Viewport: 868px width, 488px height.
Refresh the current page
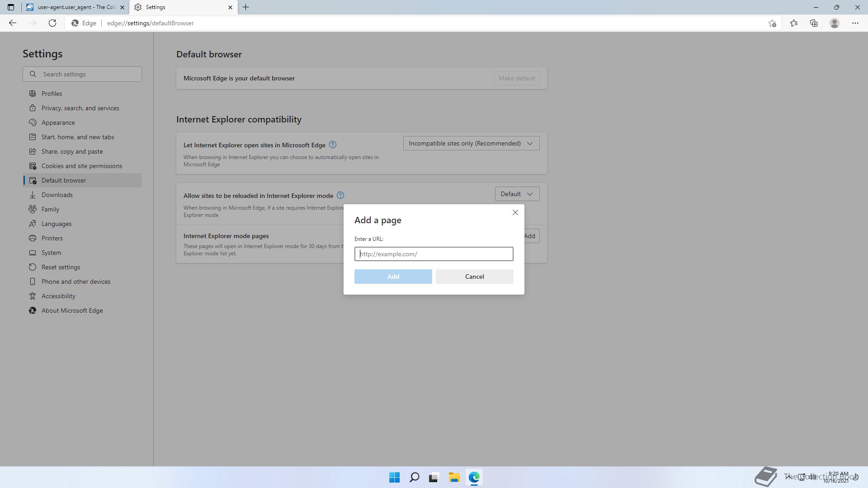(52, 23)
